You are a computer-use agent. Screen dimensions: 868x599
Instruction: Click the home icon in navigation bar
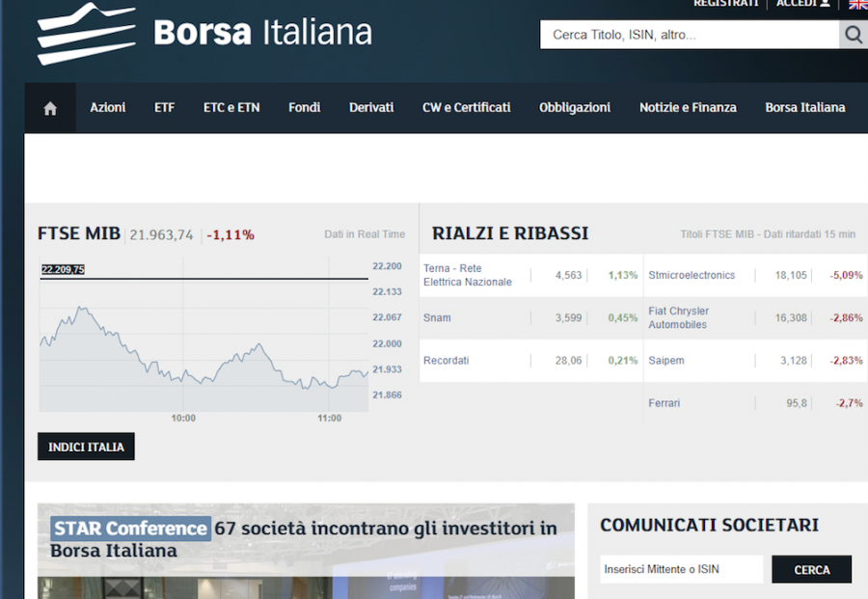[x=50, y=108]
